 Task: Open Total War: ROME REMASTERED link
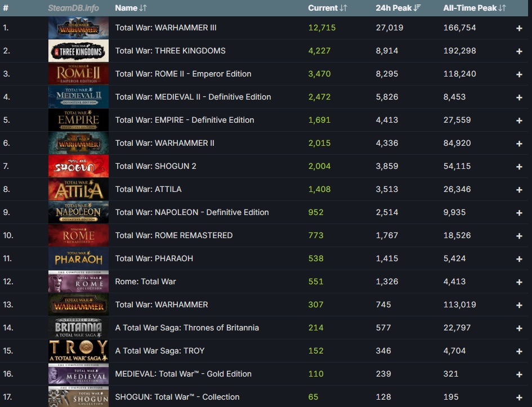click(x=174, y=235)
